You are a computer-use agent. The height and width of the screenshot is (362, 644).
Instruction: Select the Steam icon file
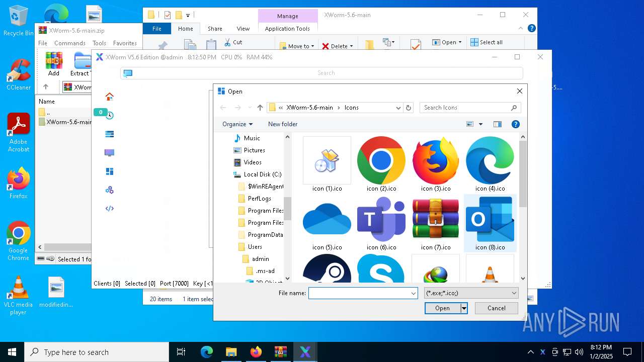coord(327,268)
